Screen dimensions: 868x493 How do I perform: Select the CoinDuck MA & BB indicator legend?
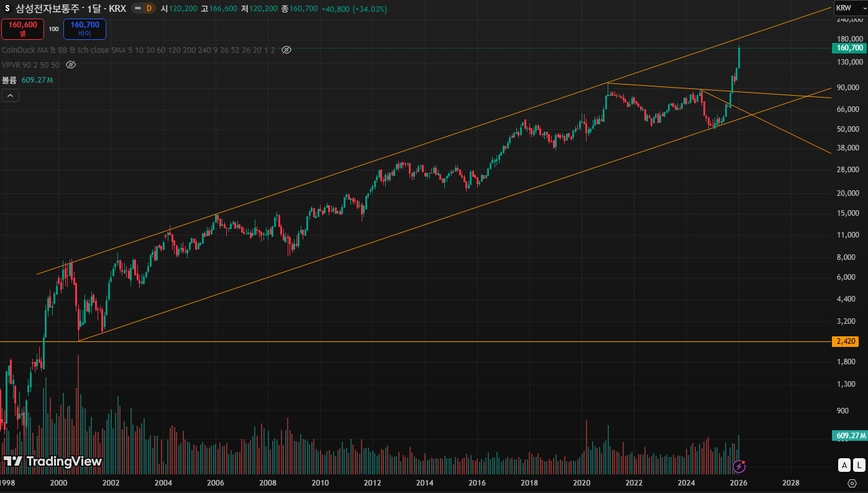tap(139, 50)
